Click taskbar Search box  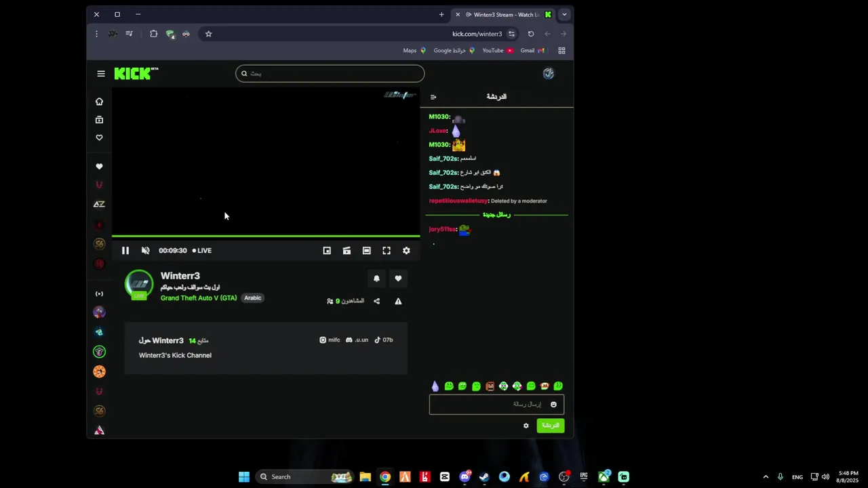[306, 477]
